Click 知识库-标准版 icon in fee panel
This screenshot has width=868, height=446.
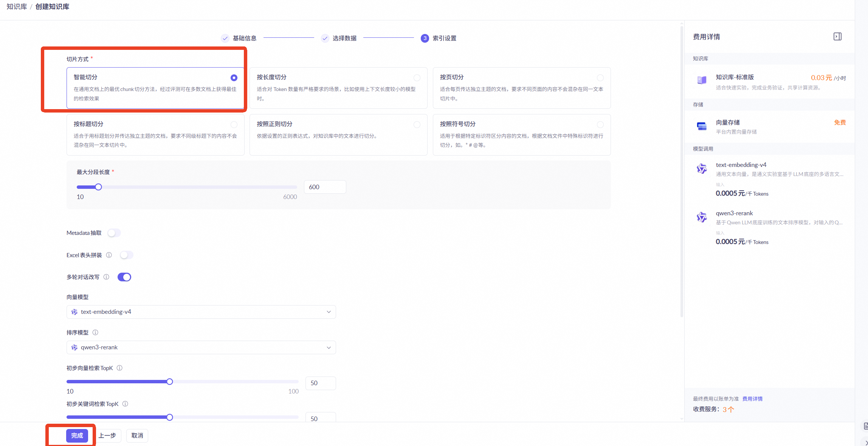coord(702,80)
